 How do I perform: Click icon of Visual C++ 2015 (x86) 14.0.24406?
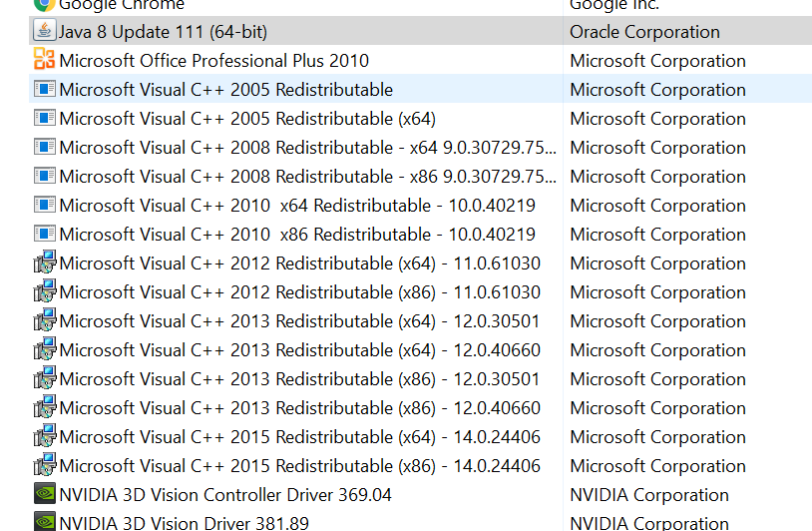pyautogui.click(x=45, y=465)
